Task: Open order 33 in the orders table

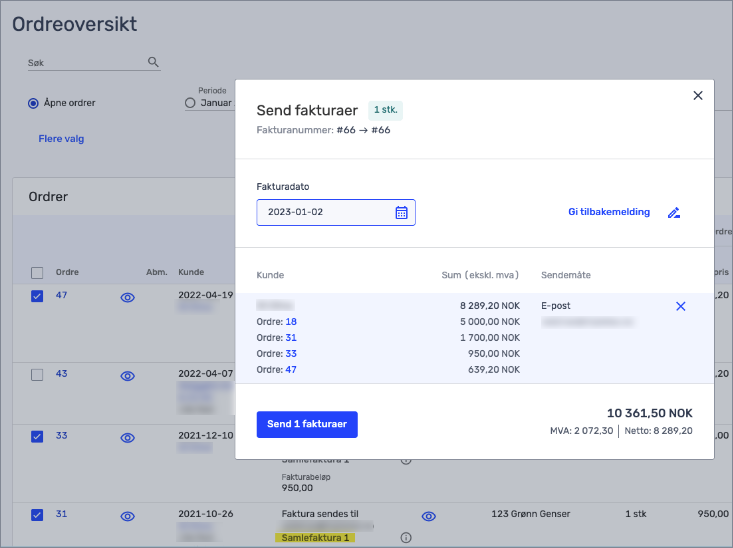Action: pyautogui.click(x=62, y=435)
